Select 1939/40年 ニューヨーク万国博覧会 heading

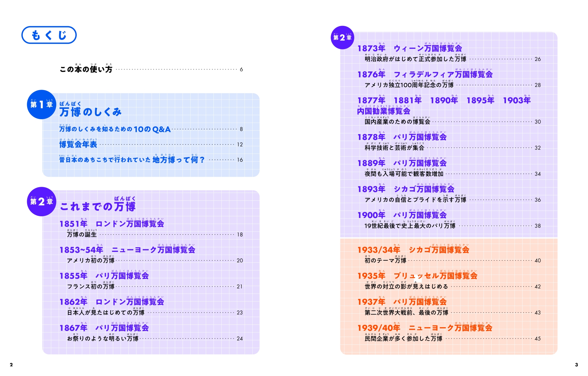425,328
